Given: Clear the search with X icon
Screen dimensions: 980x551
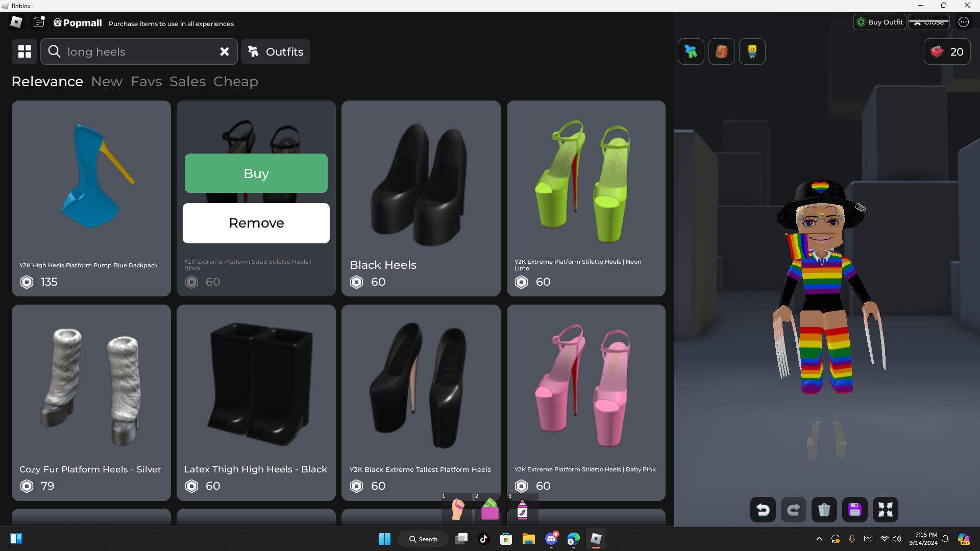Looking at the screenshot, I should point(224,52).
